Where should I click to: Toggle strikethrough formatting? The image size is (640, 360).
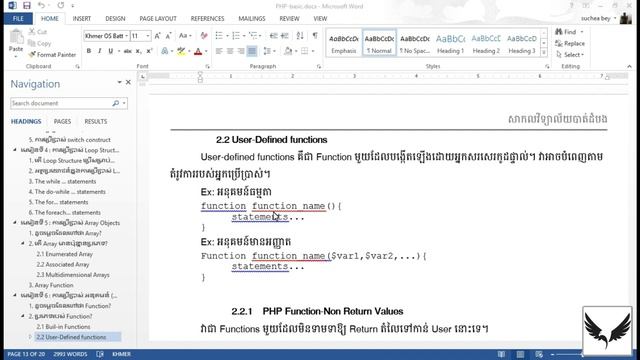coord(127,51)
